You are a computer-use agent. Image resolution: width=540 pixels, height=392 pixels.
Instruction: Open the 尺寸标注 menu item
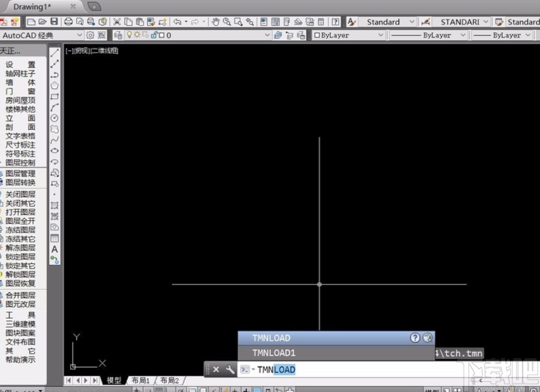coord(20,145)
